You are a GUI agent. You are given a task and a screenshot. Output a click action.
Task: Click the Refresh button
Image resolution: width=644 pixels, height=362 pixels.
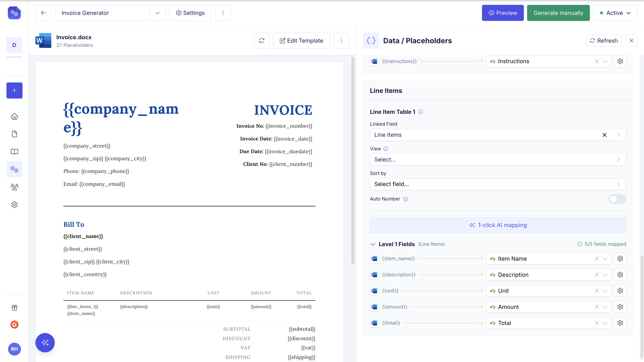click(604, 40)
